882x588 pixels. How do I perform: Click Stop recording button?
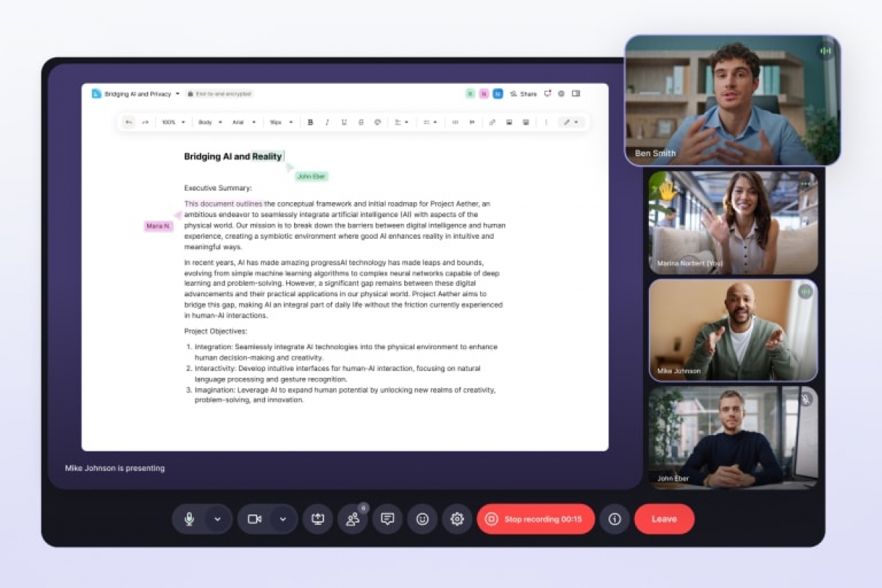536,519
